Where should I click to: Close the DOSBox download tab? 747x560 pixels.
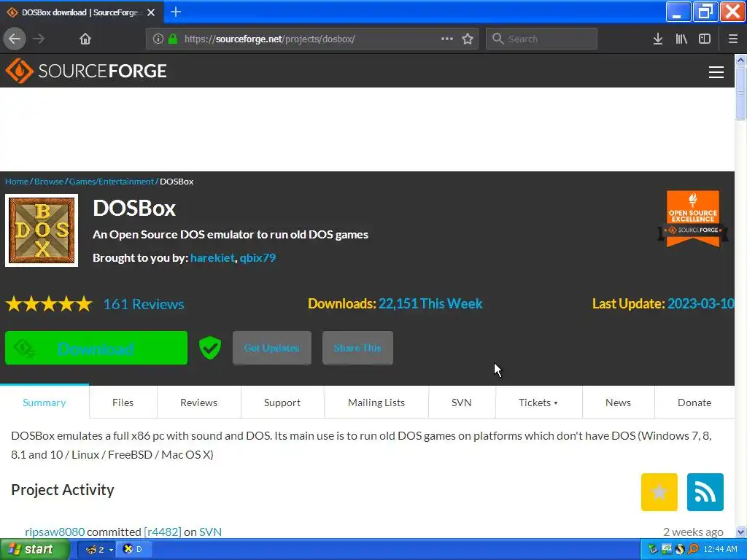coord(151,12)
